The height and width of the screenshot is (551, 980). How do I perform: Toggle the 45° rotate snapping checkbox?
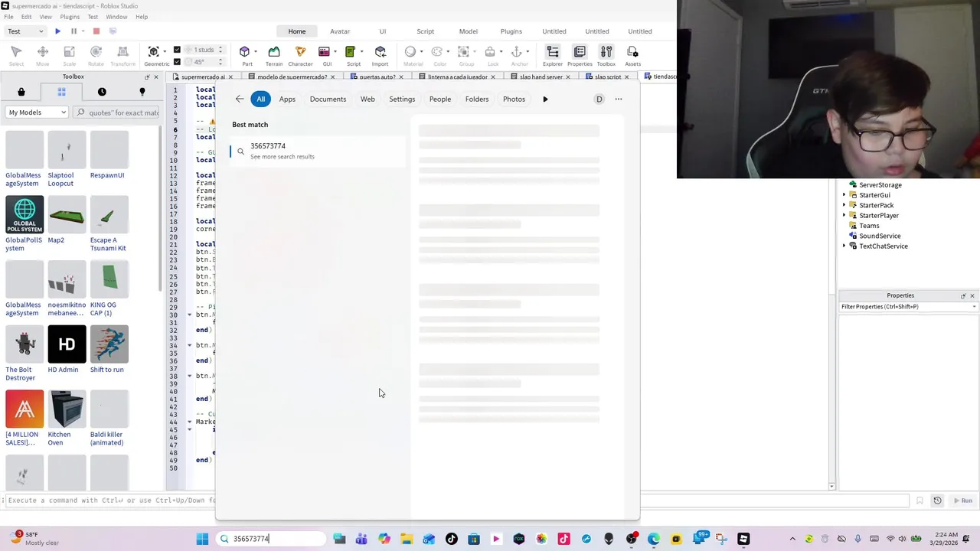[x=177, y=61]
